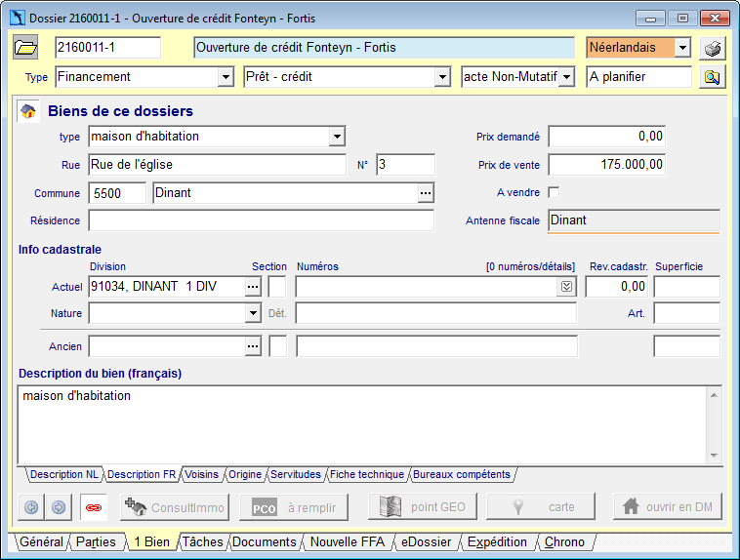Screen dimensions: 740x560
Task: Click description scrollbar down arrow
Action: [714, 456]
